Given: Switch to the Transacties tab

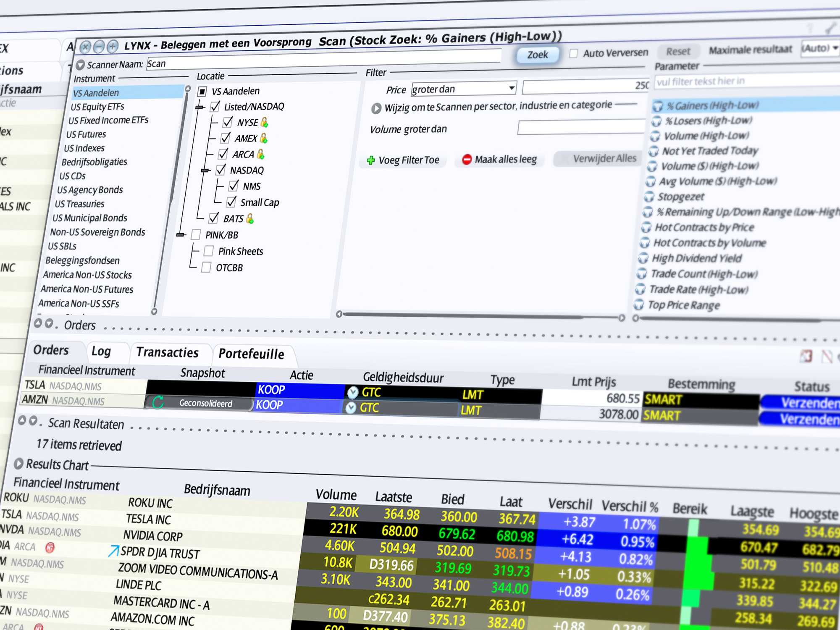Looking at the screenshot, I should (x=167, y=352).
